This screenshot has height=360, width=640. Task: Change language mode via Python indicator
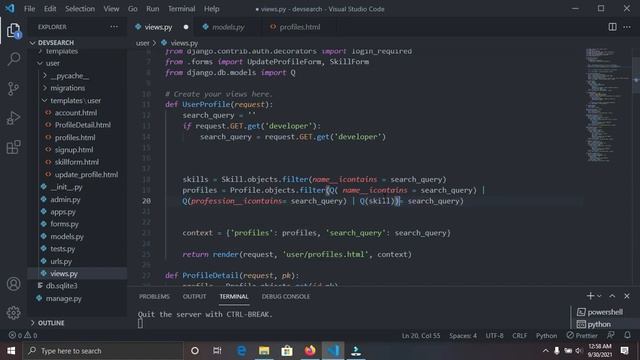coord(546,335)
